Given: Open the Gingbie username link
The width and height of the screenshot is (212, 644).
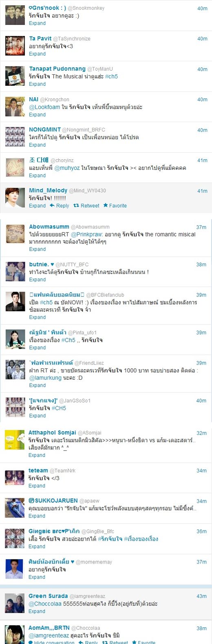Looking at the screenshot, I should point(54,531).
